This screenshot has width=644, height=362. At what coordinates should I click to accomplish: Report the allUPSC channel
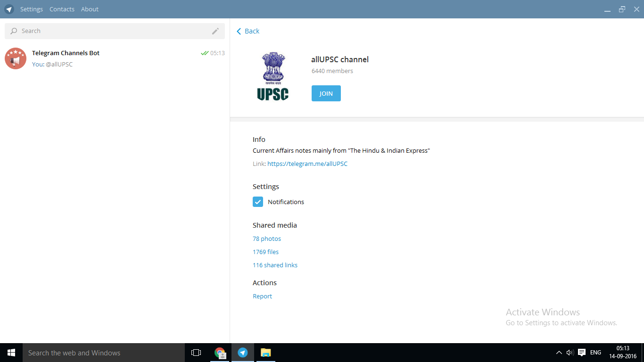pyautogui.click(x=263, y=296)
